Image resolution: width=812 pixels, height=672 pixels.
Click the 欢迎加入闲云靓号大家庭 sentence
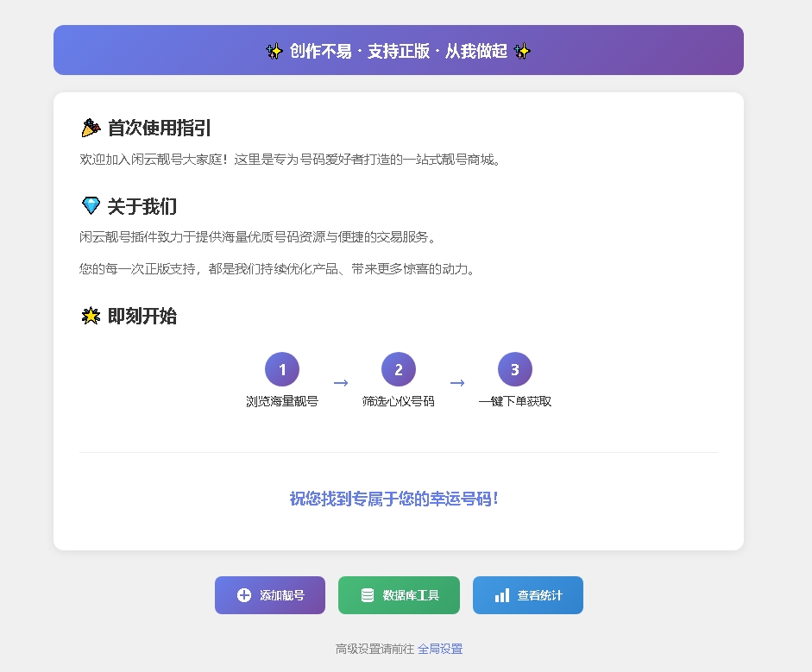point(290,160)
